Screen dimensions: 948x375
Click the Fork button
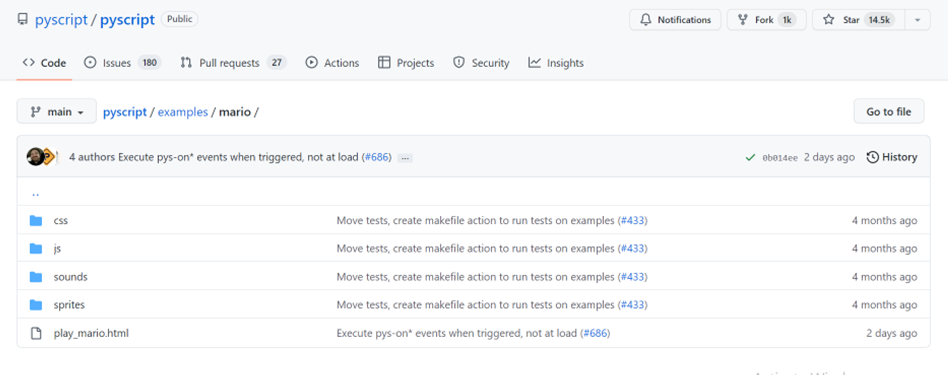coord(767,20)
